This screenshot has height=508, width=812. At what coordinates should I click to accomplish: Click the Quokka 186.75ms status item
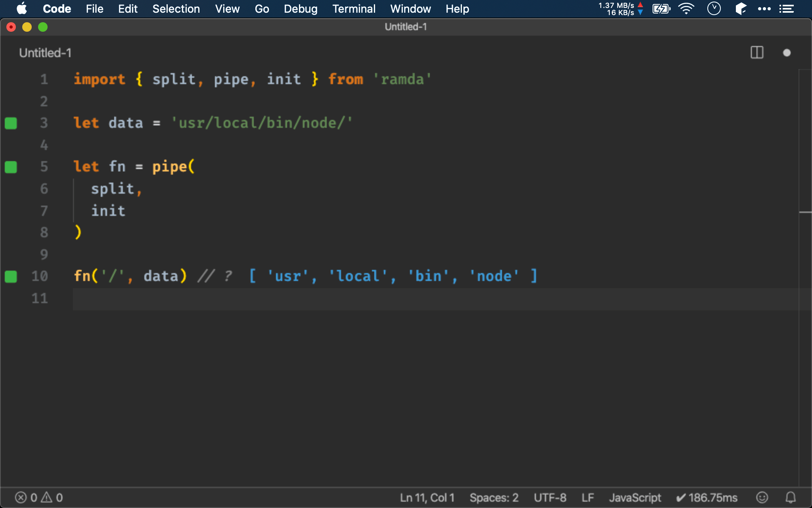pyautogui.click(x=707, y=498)
